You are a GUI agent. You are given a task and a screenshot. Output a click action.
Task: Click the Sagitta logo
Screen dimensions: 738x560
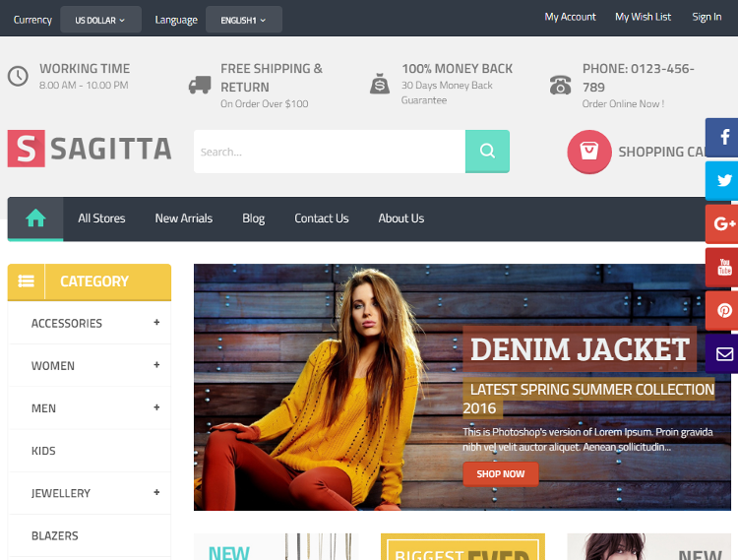pos(90,149)
